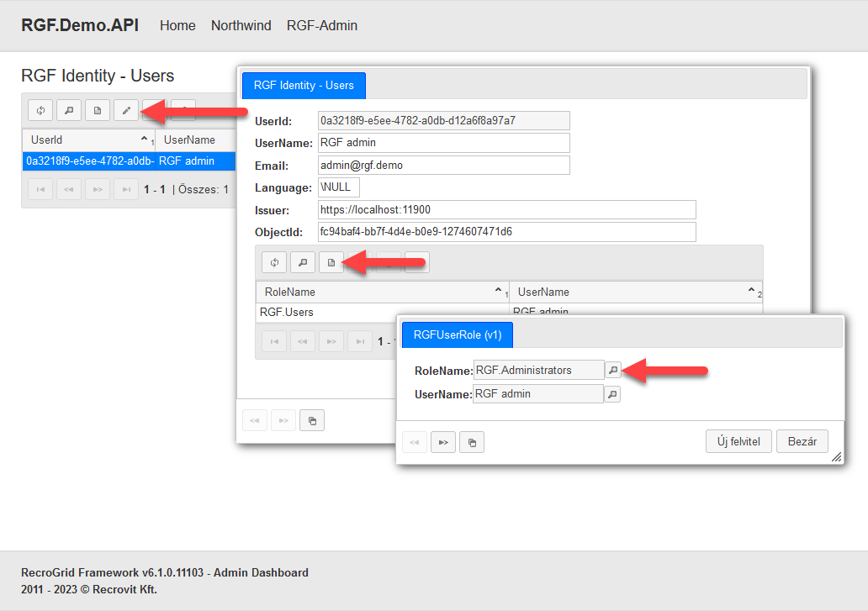Click the pencil edit icon in Users toolbar
Screen dimensions: 868x611
126,110
